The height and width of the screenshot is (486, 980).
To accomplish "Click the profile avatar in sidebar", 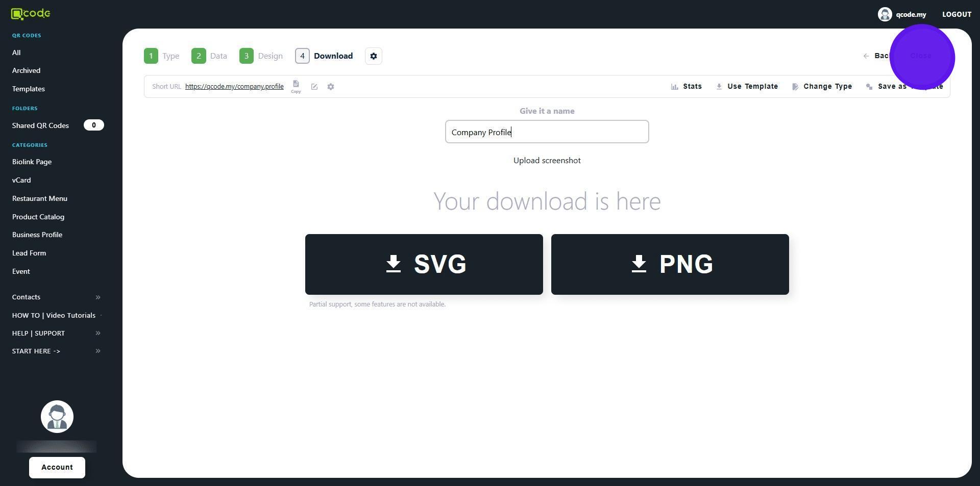I will tap(57, 417).
